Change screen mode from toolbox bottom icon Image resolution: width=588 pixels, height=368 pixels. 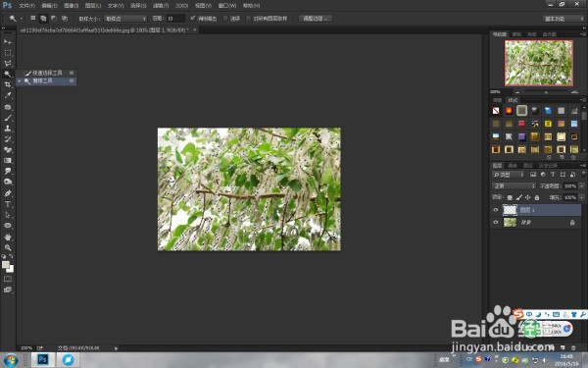point(8,289)
